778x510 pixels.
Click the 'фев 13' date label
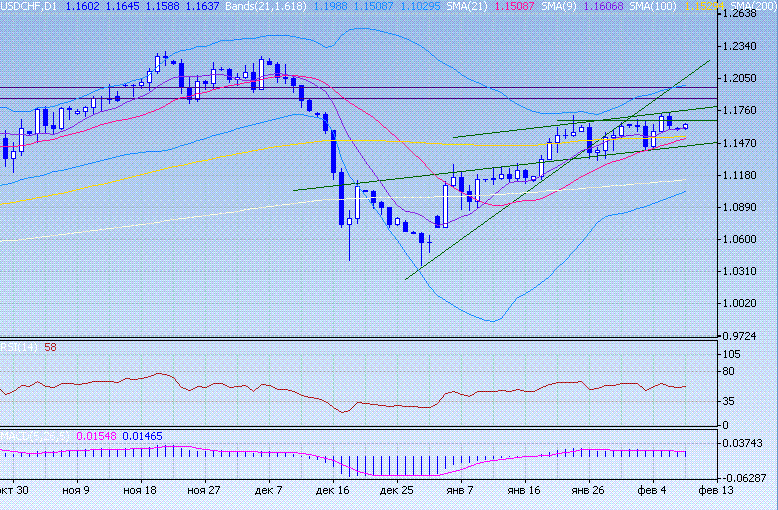click(714, 492)
